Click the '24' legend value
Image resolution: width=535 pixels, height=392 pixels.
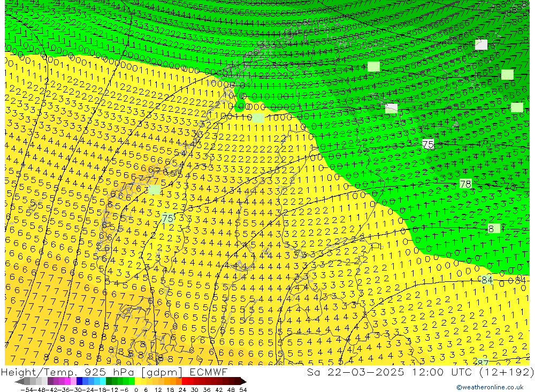coord(182,390)
